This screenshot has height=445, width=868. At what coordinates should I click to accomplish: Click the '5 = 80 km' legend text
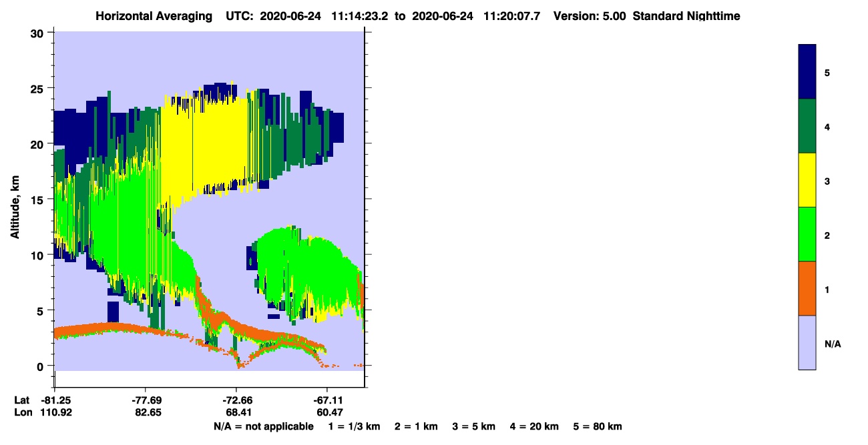(x=598, y=427)
